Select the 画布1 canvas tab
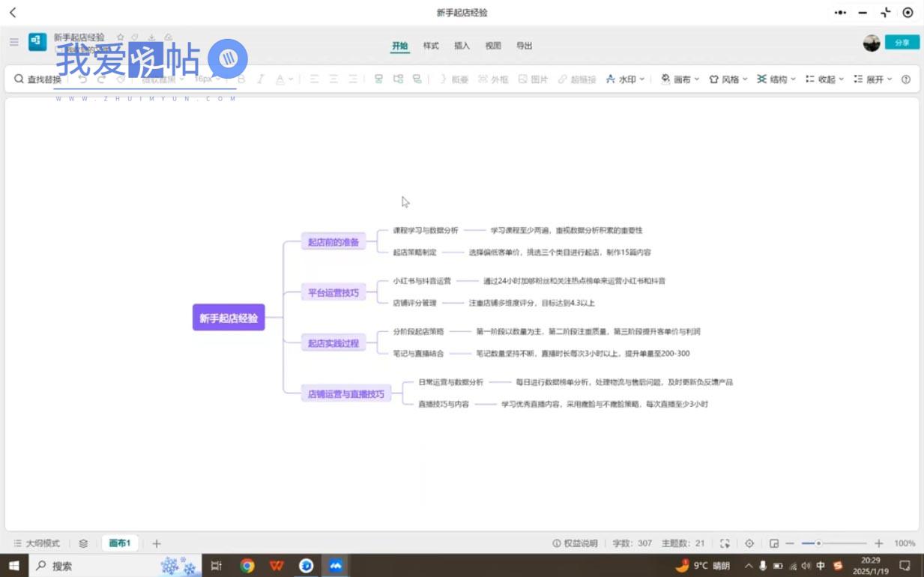Image resolution: width=924 pixels, height=577 pixels. [x=120, y=543]
